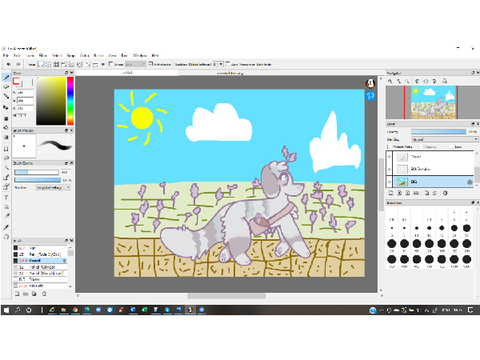Add a new brush in the brush list
Screen dimensions: 480x360
click(x=17, y=294)
